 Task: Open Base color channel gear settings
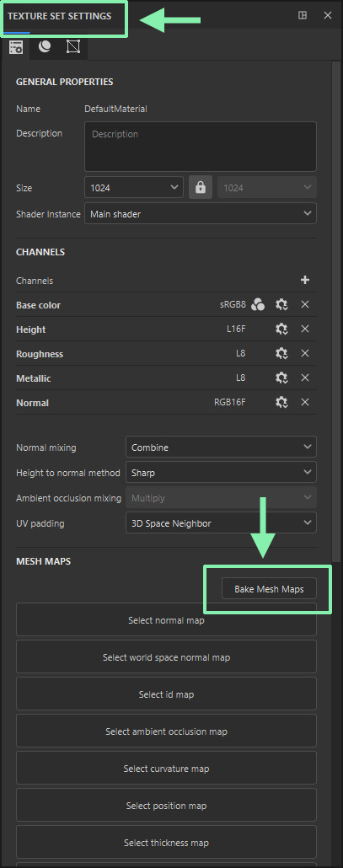(281, 304)
